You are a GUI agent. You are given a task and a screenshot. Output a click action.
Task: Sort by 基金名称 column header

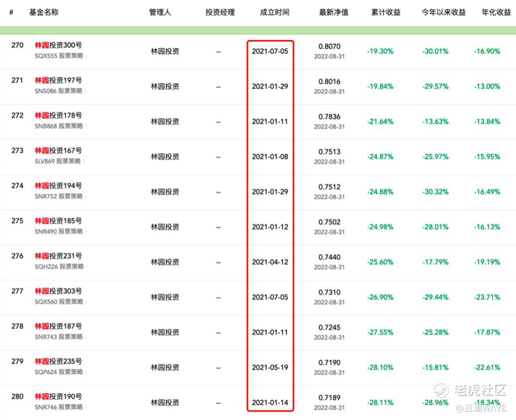point(44,12)
